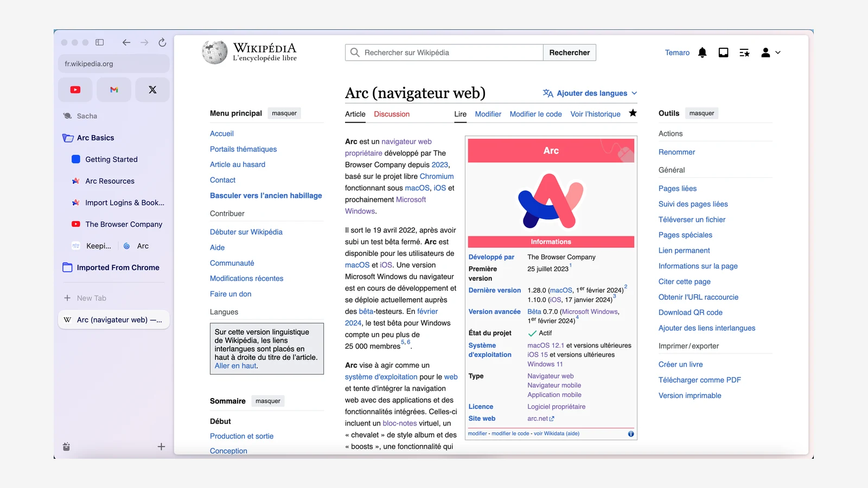Image resolution: width=868 pixels, height=488 pixels.
Task: Click the infobox information icon
Action: [x=631, y=434]
